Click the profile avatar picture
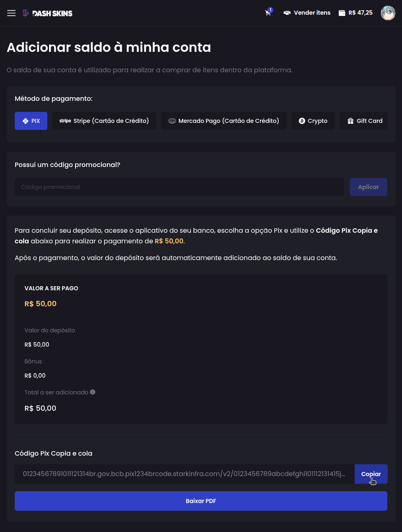The image size is (402, 532). click(x=388, y=13)
